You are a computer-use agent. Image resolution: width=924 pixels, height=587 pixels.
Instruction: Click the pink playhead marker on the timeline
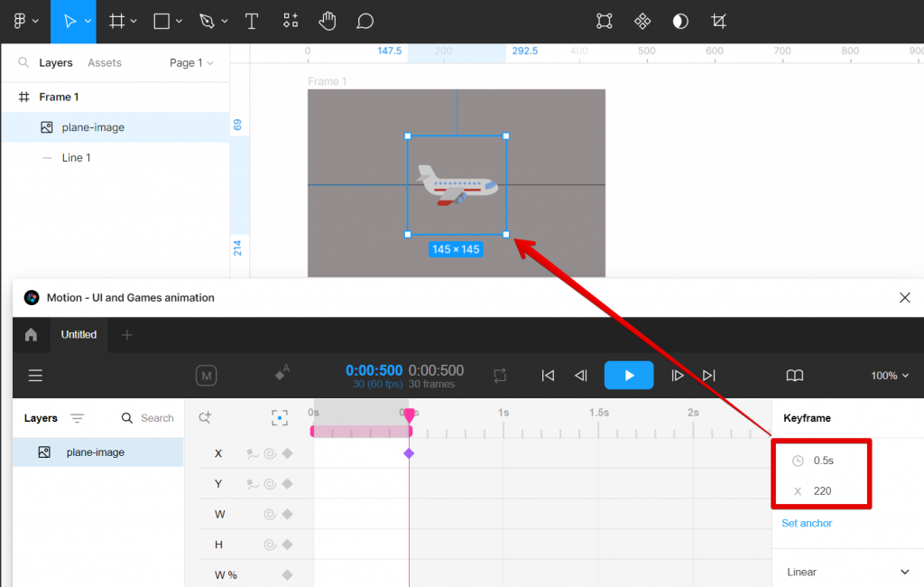[x=411, y=415]
